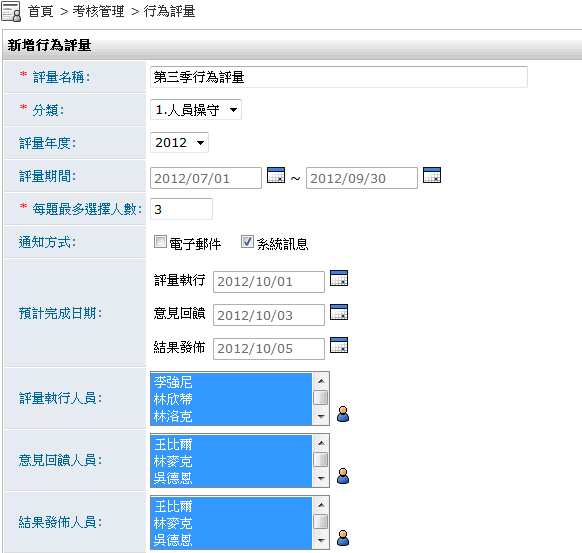Click start date field 2012/07/01
The height and width of the screenshot is (553, 582).
pos(206,178)
